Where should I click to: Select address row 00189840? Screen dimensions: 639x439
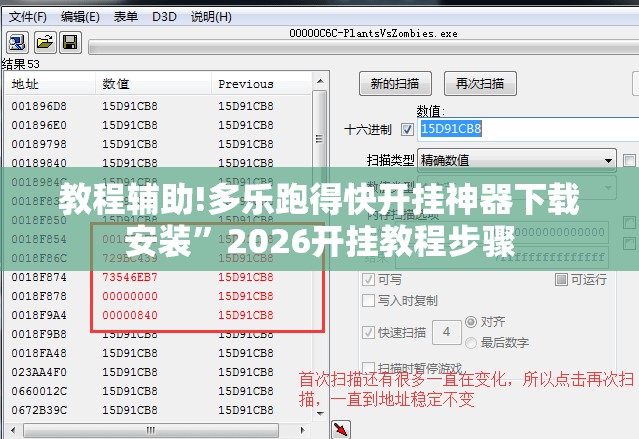click(159, 163)
